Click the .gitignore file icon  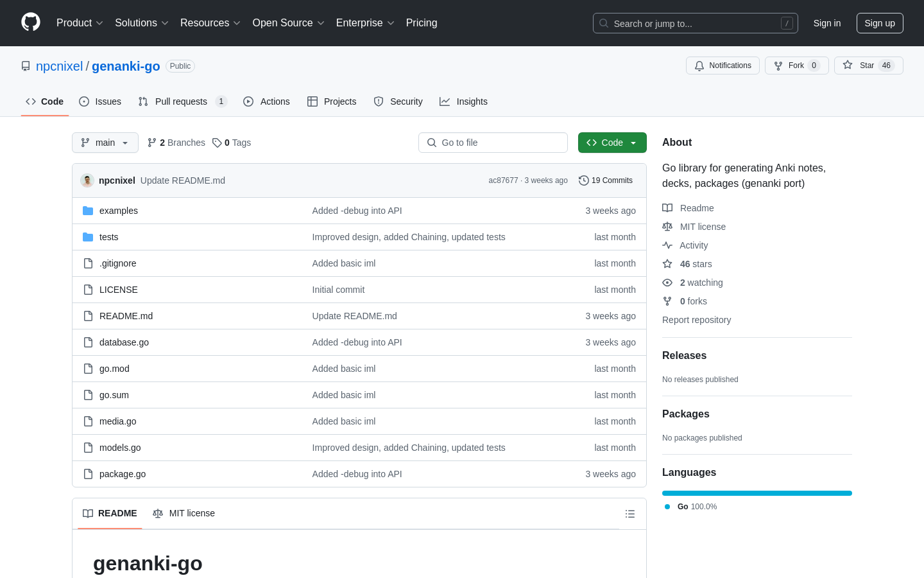click(x=88, y=263)
